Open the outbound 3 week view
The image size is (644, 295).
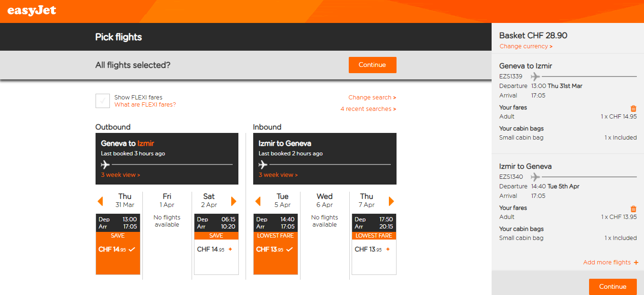coord(120,175)
